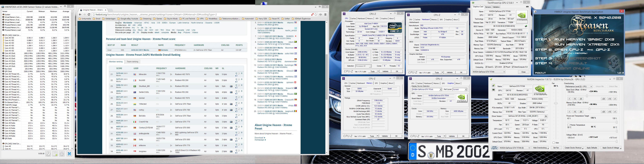
Task: Open HWiNFO settings gear icon
Action: click(62, 154)
